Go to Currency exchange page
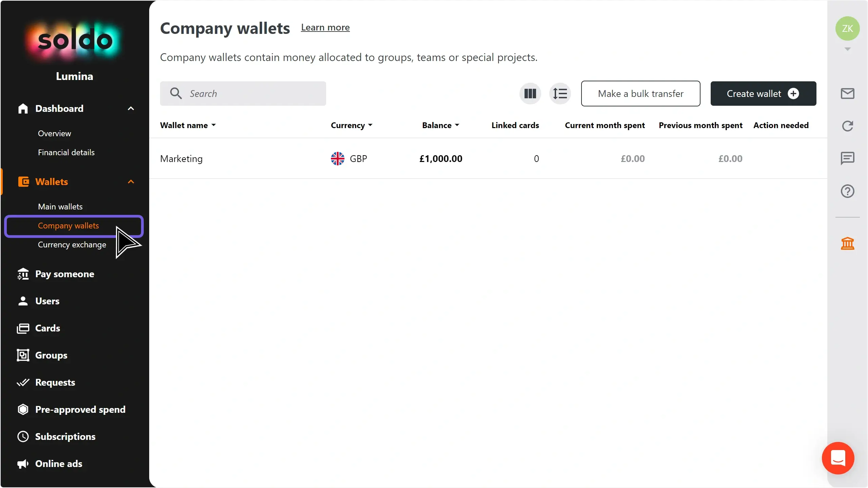 pyautogui.click(x=72, y=245)
